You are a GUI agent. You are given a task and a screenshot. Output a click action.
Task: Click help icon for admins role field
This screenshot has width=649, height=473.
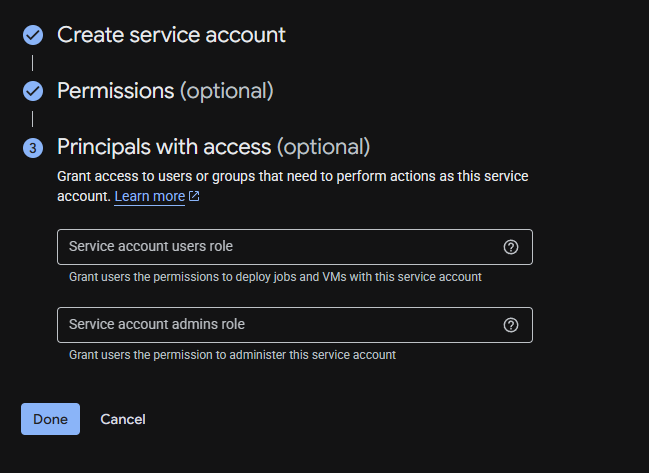[x=511, y=325]
